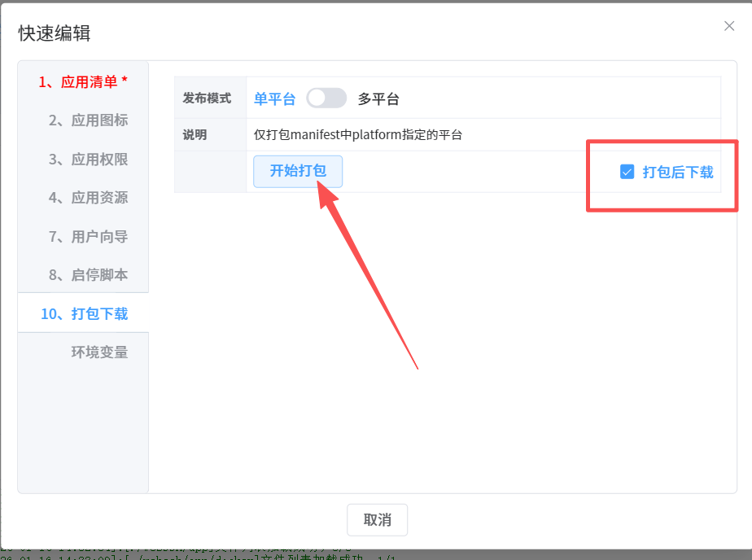Switch to the 8、启停脚本 tab

(88, 275)
